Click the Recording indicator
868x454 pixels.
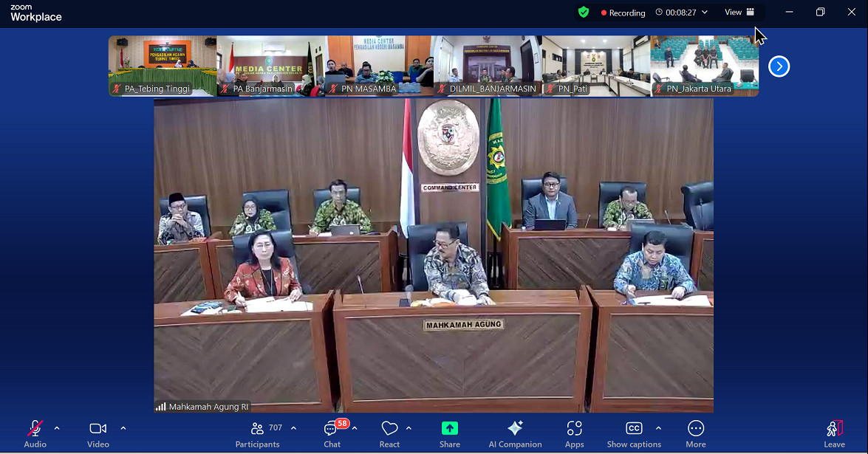[x=623, y=13]
